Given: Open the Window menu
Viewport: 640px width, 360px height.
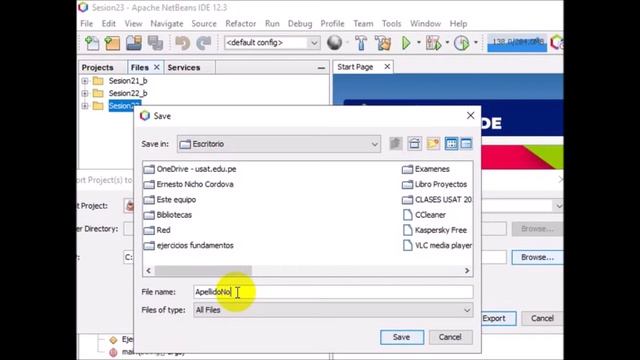Looking at the screenshot, I should 425,24.
